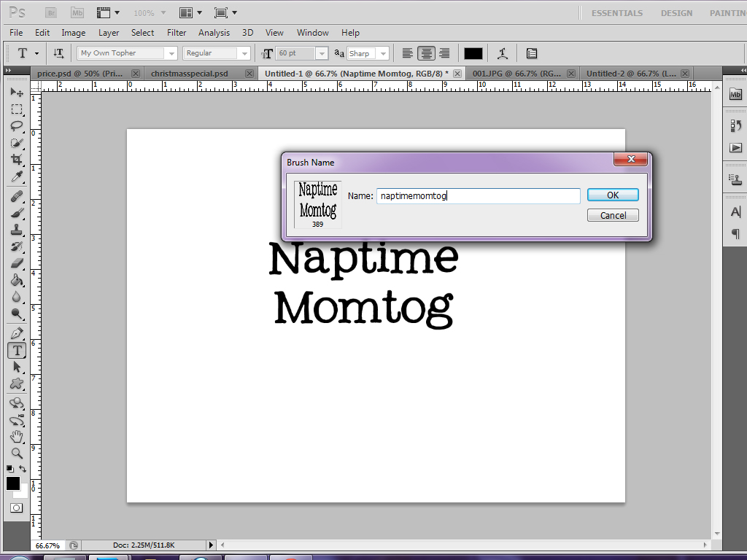The image size is (747, 560).
Task: Toggle text orientation button
Action: (x=58, y=53)
